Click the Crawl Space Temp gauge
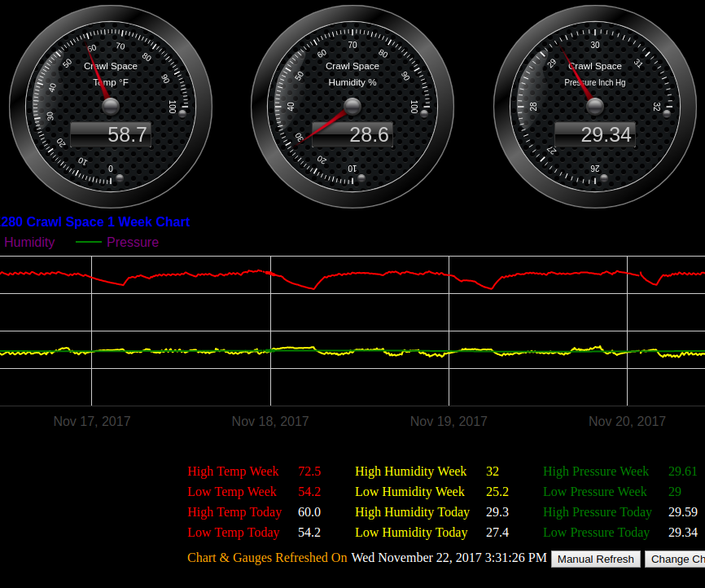Viewport: 705px width, 588px height. pos(110,106)
